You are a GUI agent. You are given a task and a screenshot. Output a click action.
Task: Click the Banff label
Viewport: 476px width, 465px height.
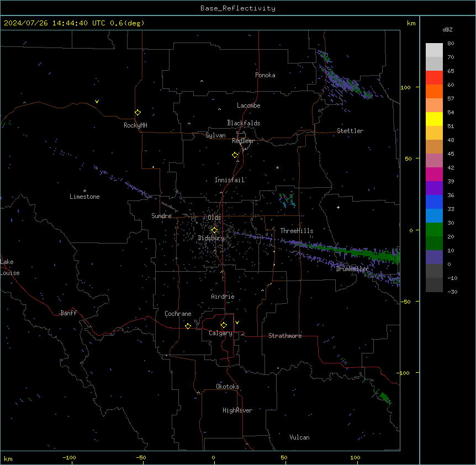[x=68, y=313]
